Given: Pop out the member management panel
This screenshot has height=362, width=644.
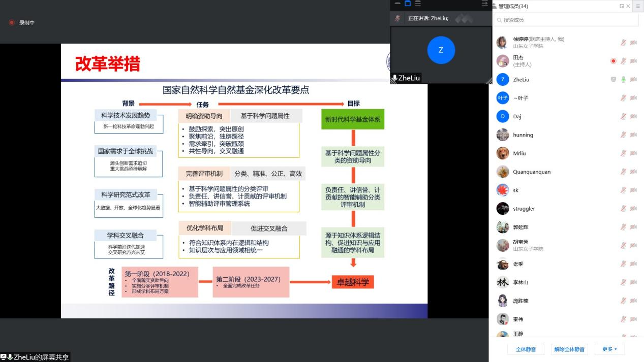Looking at the screenshot, I should [x=622, y=6].
